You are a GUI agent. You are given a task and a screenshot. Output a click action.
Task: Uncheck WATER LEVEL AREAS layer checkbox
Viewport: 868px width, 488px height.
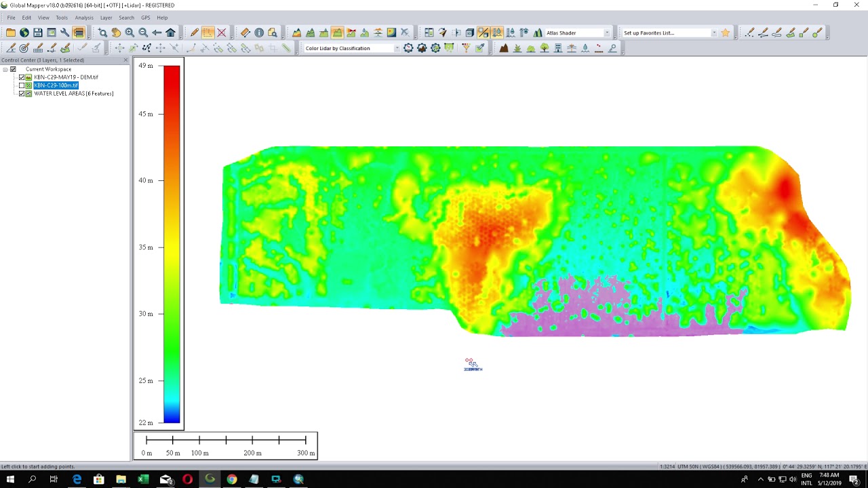(x=22, y=94)
